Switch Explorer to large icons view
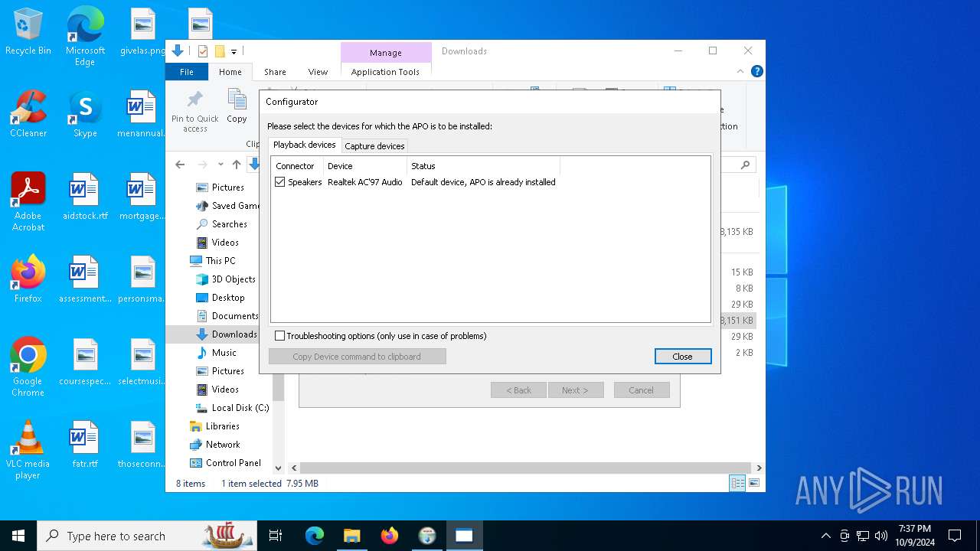This screenshot has width=980, height=551. 754,483
